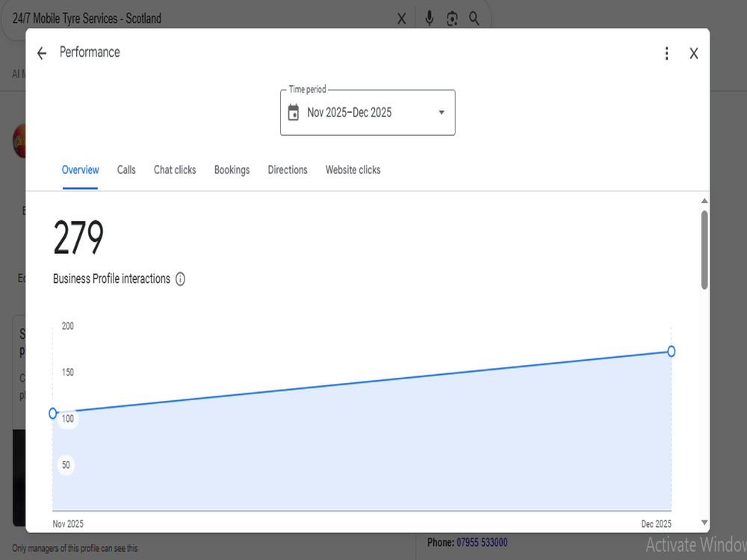Select the Nov 2025 chart data point
The image size is (747, 560).
tap(53, 414)
